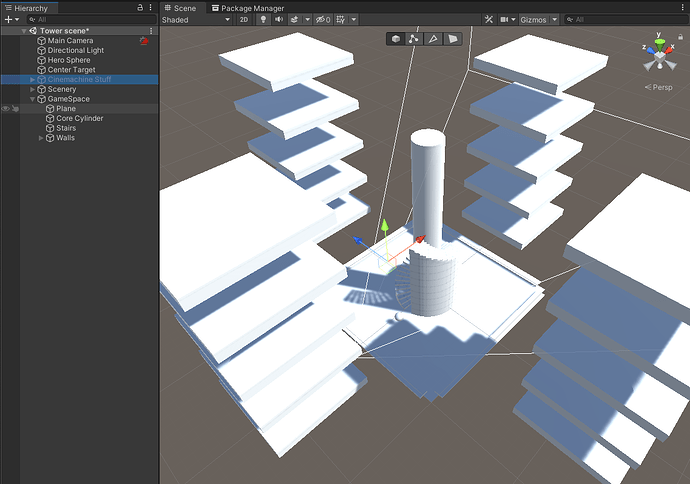Open the Shaded draw mode dropdown
This screenshot has height=484, width=690.
tap(196, 19)
